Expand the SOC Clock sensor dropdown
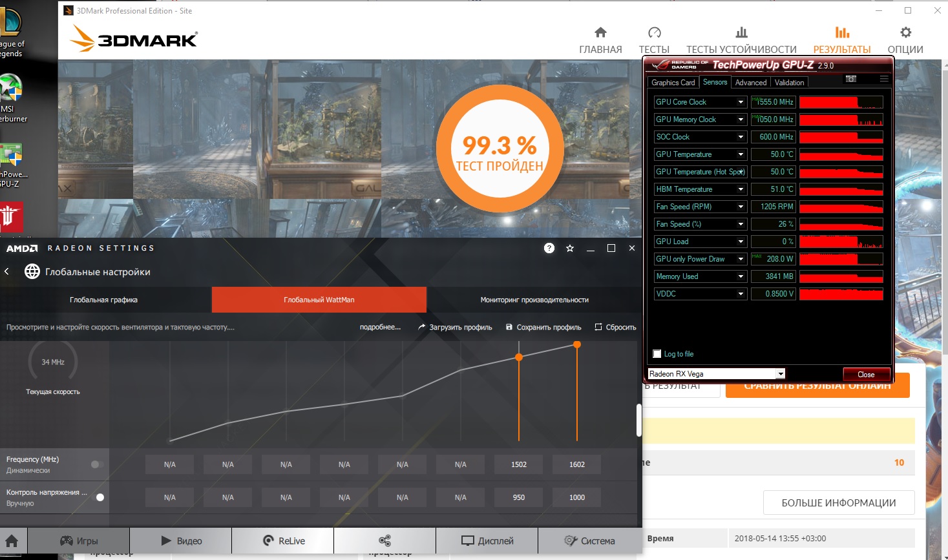The height and width of the screenshot is (560, 948). [x=741, y=137]
